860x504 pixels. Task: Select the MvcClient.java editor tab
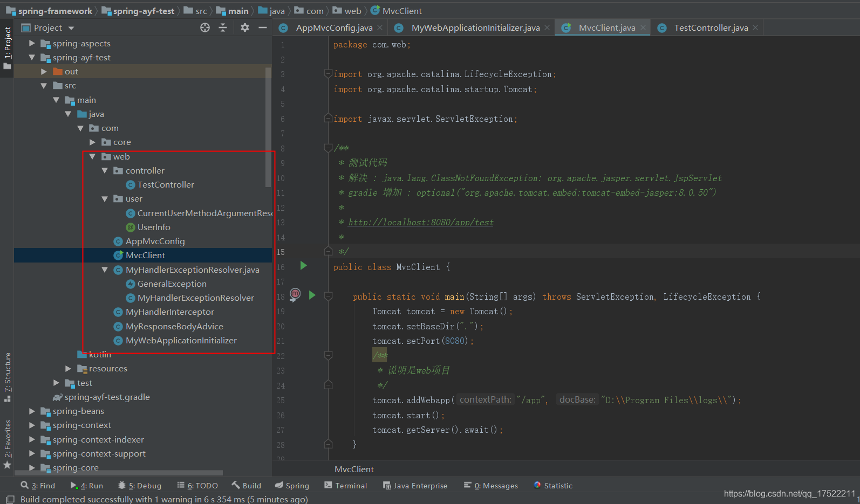tap(603, 27)
